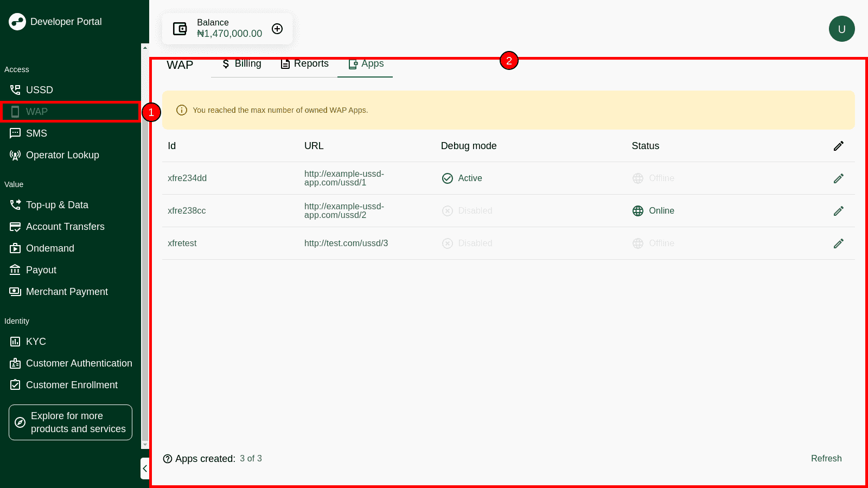Toggle Disabled debug mode for xfre238cc
Image resolution: width=868 pixels, height=488 pixels.
[x=467, y=211]
